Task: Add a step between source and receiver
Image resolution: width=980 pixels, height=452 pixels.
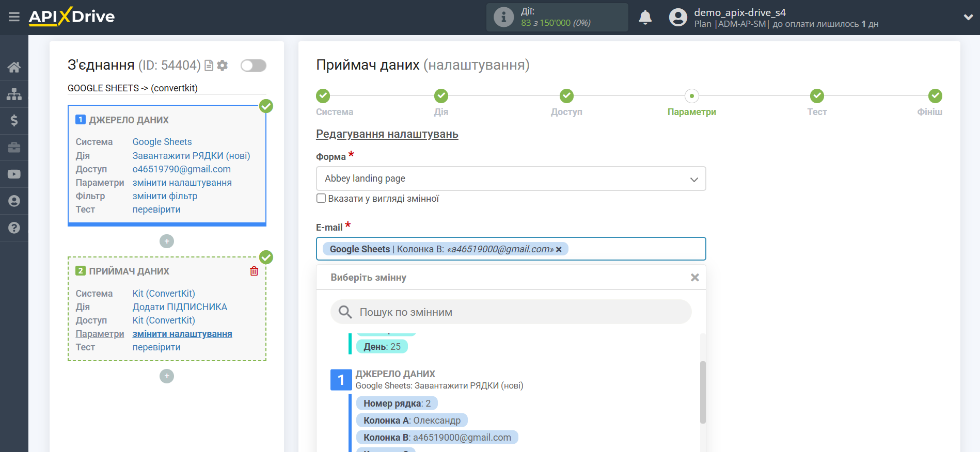Action: pyautogui.click(x=167, y=241)
